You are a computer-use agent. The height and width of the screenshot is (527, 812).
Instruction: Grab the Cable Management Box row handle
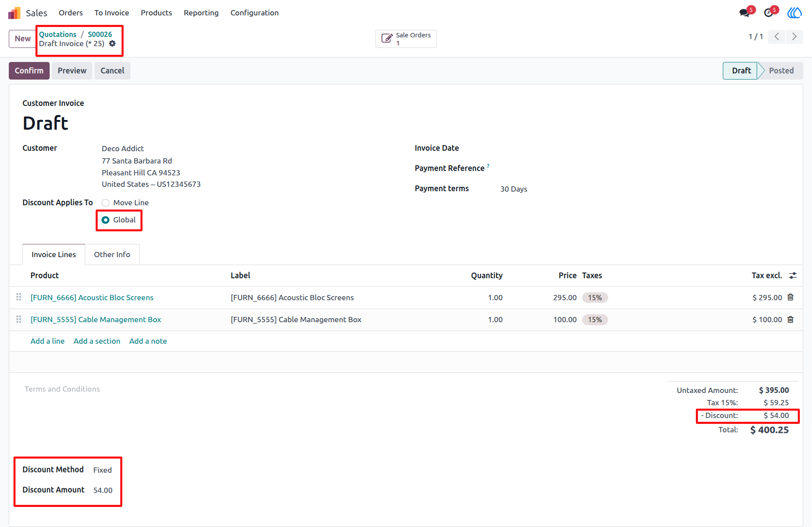[18, 319]
